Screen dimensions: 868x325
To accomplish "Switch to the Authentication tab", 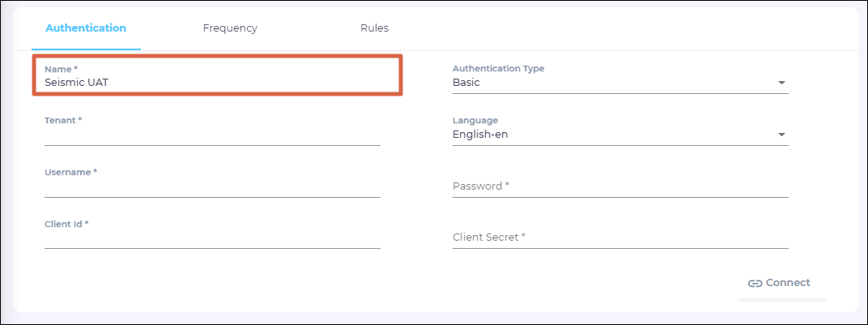I will coord(86,28).
